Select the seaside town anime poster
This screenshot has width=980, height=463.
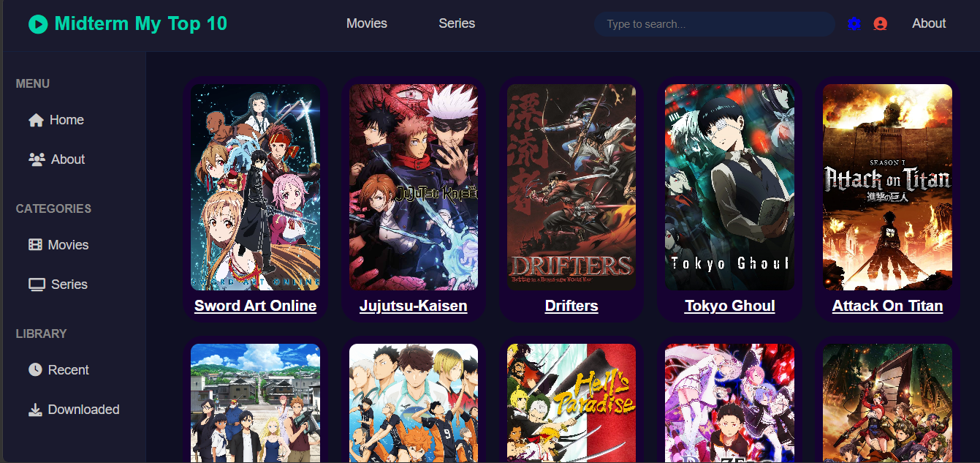point(255,403)
